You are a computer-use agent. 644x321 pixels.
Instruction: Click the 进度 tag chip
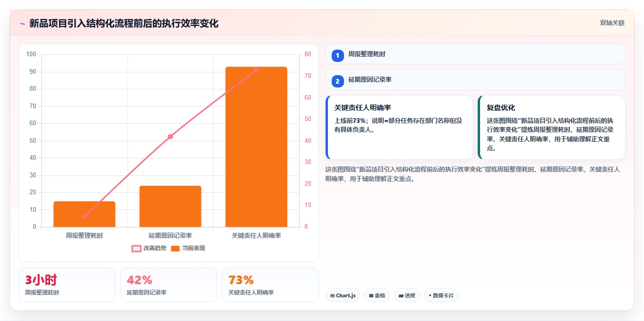coord(407,295)
